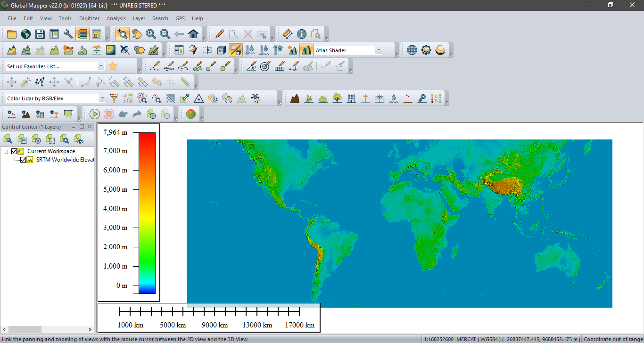644x343 pixels.
Task: Click the tree vegetation classification icon
Action: click(337, 98)
